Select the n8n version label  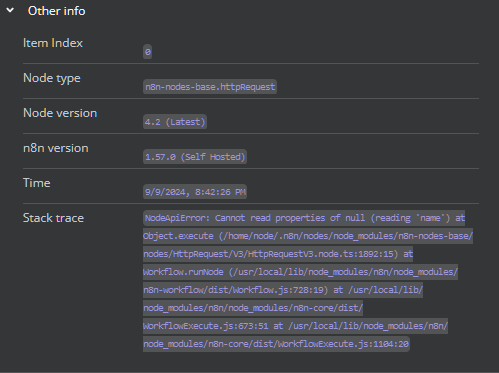pyautogui.click(x=56, y=148)
